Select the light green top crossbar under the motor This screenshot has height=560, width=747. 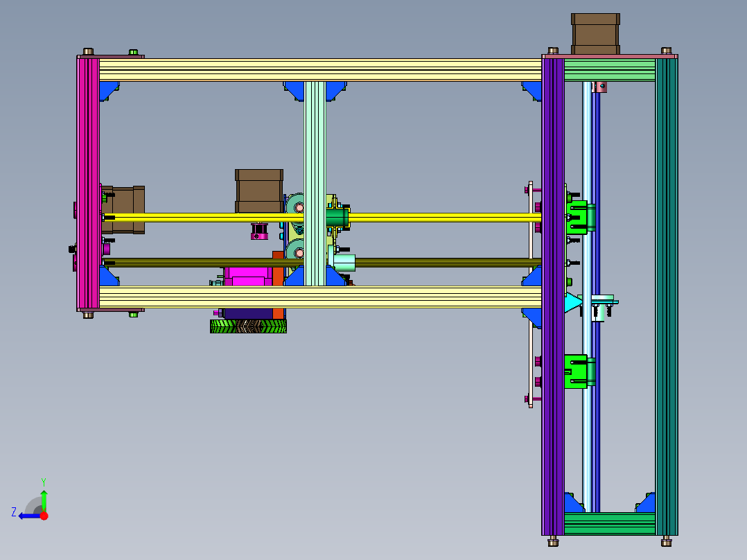610,70
